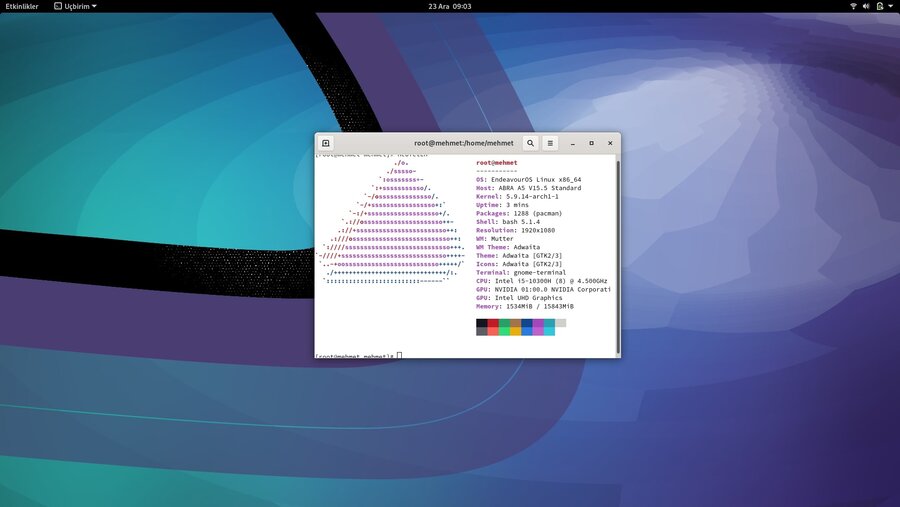This screenshot has width=900, height=507.
Task: Minimize the terminal window
Action: 572,143
